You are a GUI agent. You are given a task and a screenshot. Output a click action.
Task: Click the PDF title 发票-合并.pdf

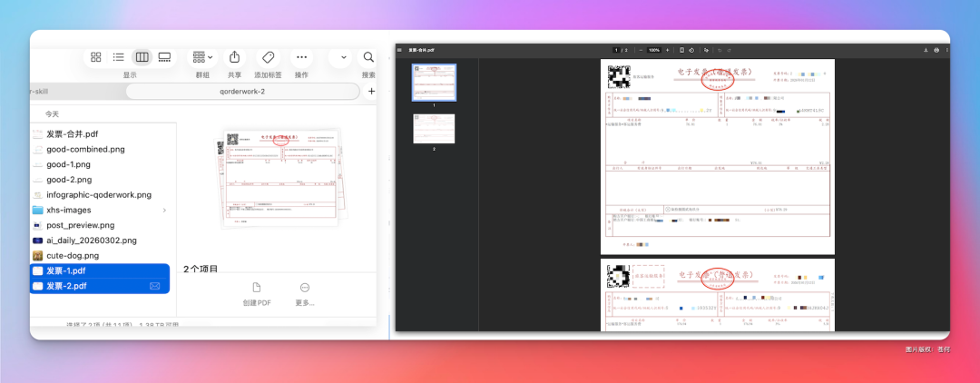click(422, 50)
